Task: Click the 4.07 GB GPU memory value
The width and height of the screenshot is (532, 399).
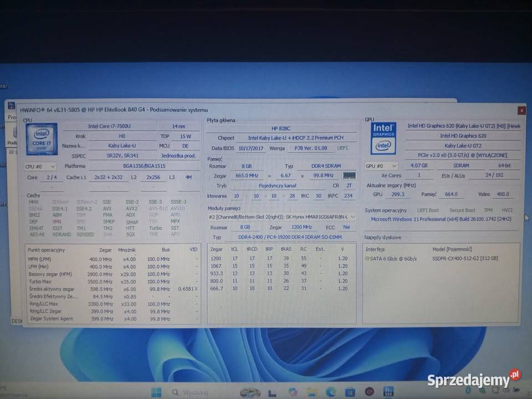Action: pyautogui.click(x=419, y=166)
